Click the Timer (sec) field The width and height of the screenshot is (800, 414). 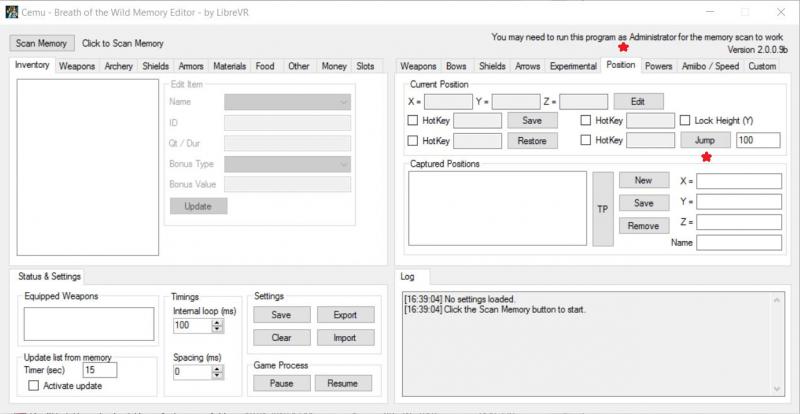tap(100, 370)
